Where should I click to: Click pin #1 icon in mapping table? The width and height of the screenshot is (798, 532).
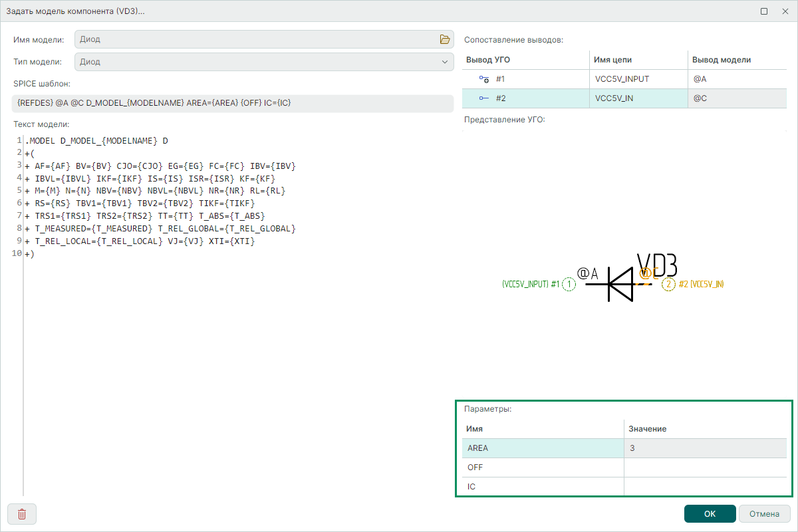click(484, 79)
